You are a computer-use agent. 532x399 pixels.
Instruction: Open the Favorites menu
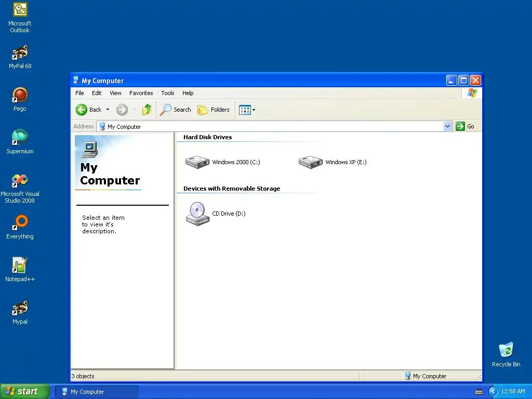click(141, 93)
